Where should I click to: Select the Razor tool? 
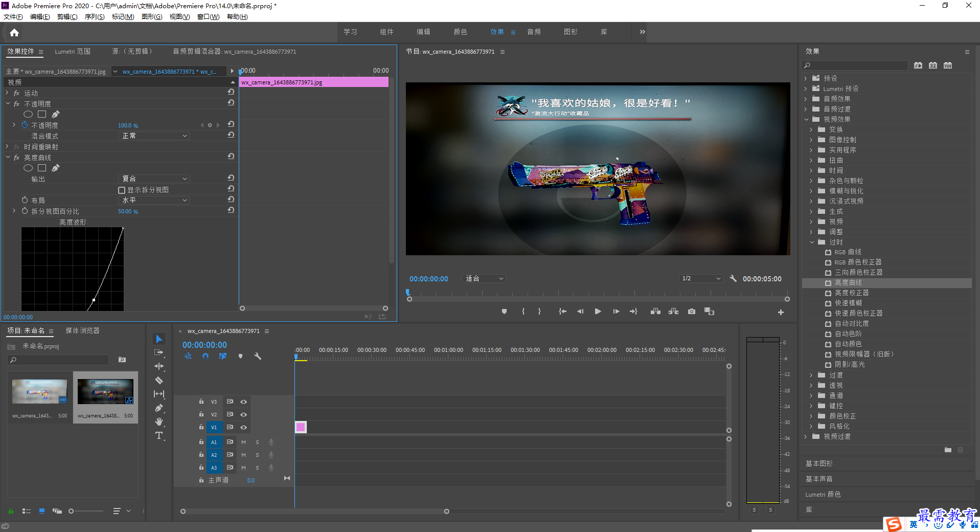click(x=159, y=380)
